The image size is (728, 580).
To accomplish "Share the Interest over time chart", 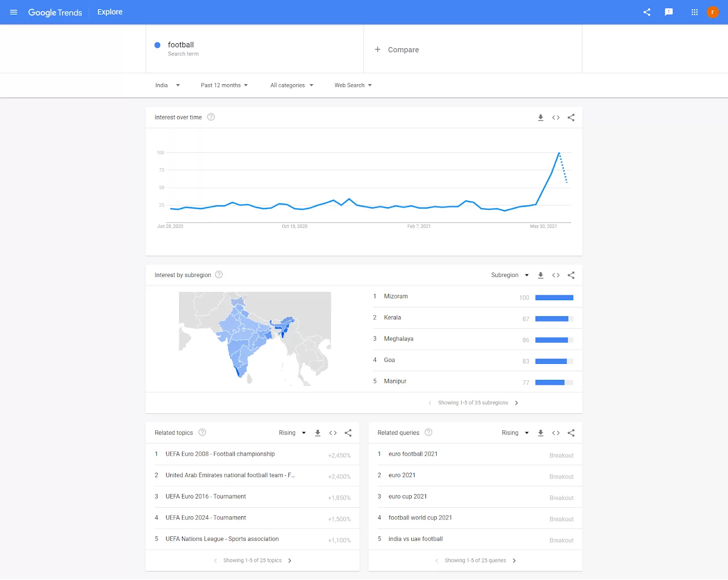I will (571, 117).
